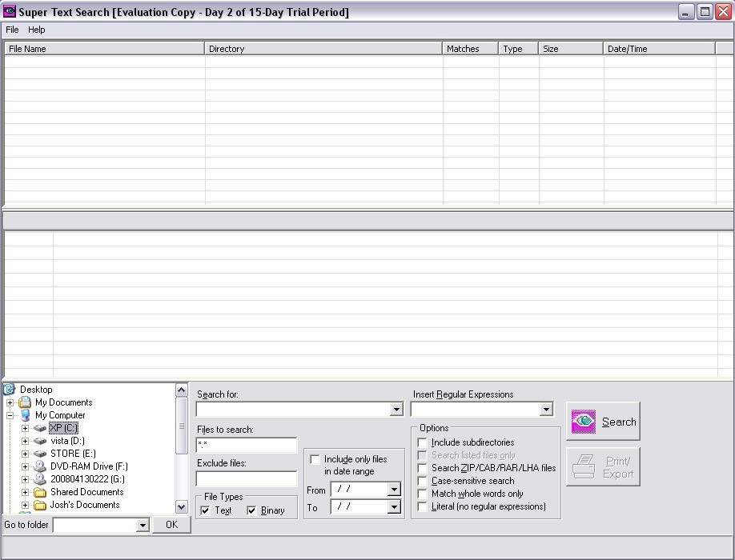Image resolution: width=735 pixels, height=560 pixels.
Task: Toggle Include subdirectories checkbox
Action: [422, 442]
